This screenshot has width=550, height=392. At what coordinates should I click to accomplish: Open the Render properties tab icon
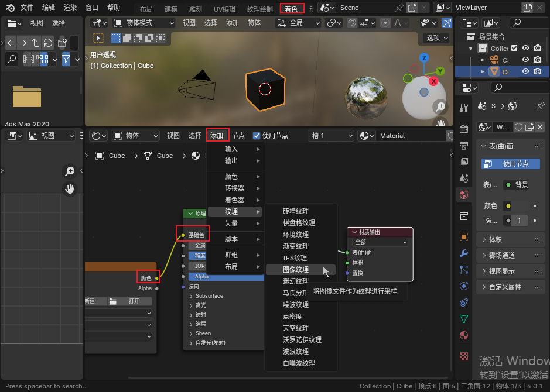click(x=464, y=129)
